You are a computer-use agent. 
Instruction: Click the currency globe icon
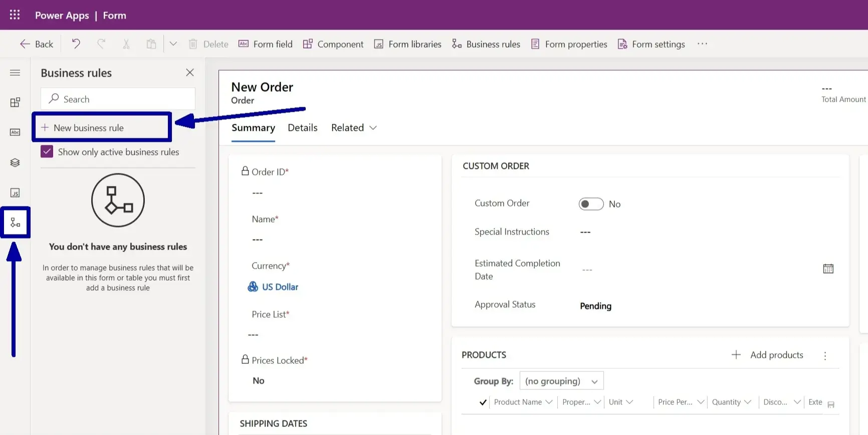[x=253, y=287]
